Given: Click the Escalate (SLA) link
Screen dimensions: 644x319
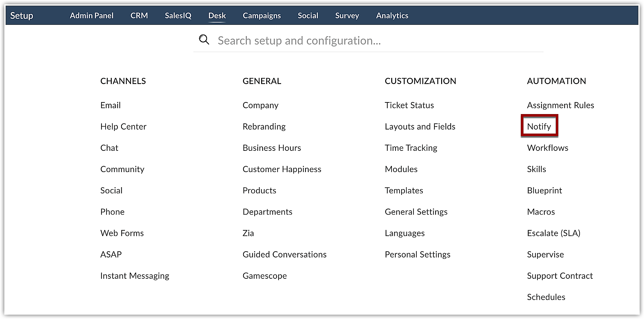Looking at the screenshot, I should tap(554, 233).
